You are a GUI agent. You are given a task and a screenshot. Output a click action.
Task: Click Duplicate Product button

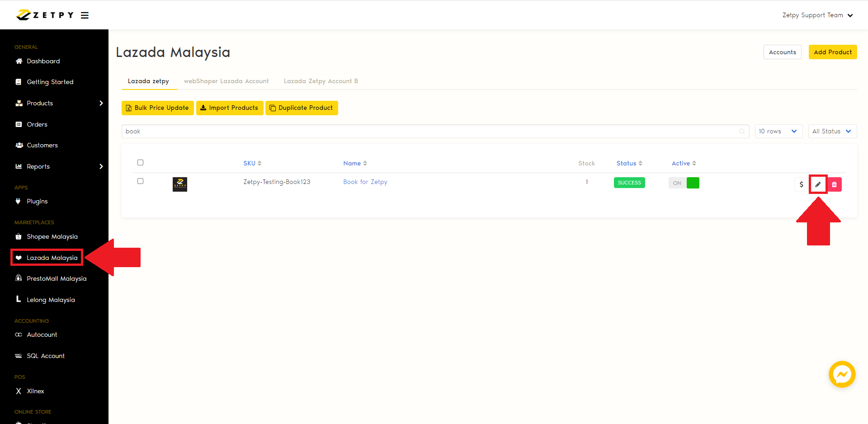(x=302, y=108)
